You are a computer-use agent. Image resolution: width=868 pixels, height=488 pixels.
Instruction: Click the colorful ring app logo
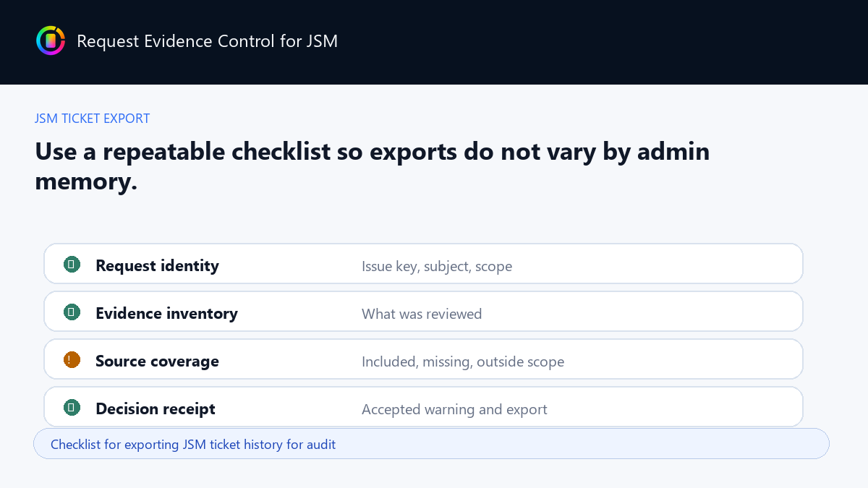point(51,40)
